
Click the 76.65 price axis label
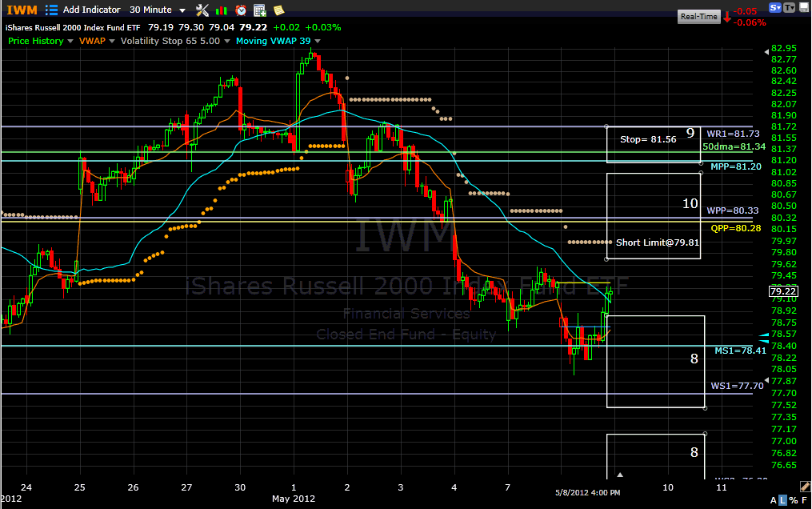784,465
